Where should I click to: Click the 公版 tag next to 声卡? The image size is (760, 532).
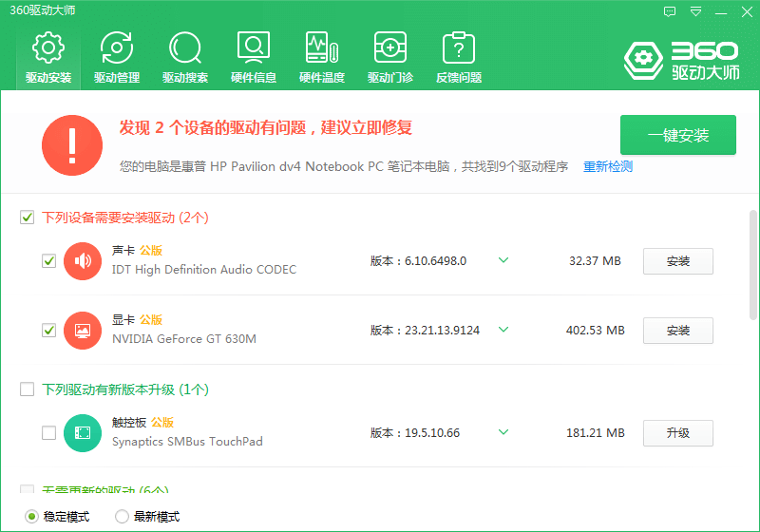151,251
